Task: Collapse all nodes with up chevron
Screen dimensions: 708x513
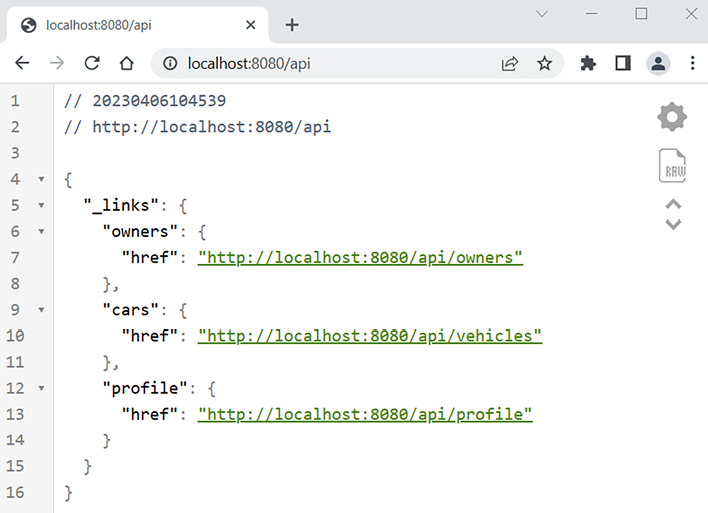Action: pos(673,205)
